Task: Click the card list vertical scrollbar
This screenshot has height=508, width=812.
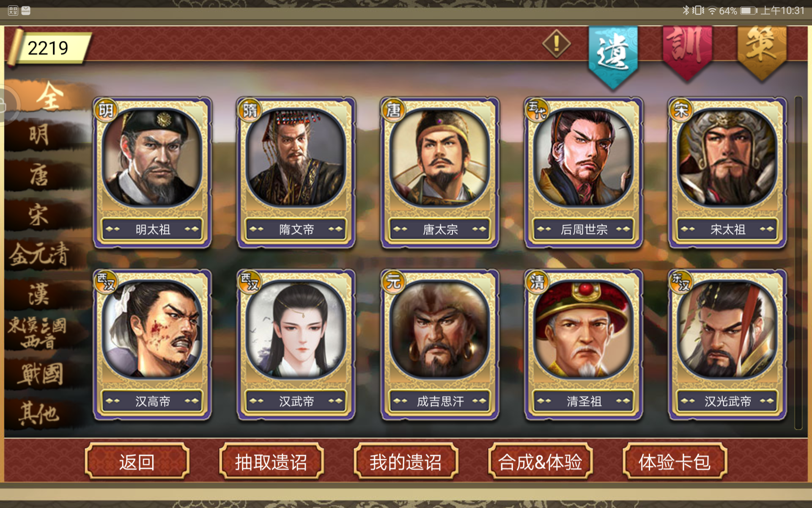Action: coord(798,262)
